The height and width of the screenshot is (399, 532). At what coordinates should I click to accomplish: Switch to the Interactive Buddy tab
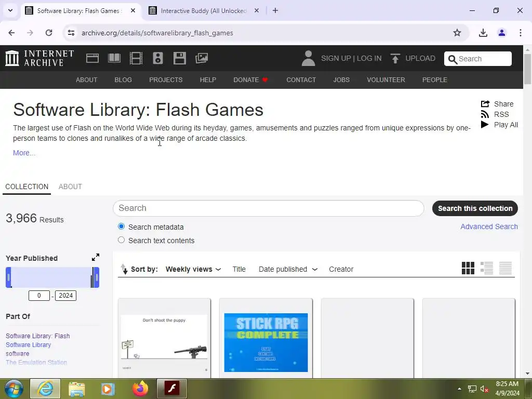205,10
